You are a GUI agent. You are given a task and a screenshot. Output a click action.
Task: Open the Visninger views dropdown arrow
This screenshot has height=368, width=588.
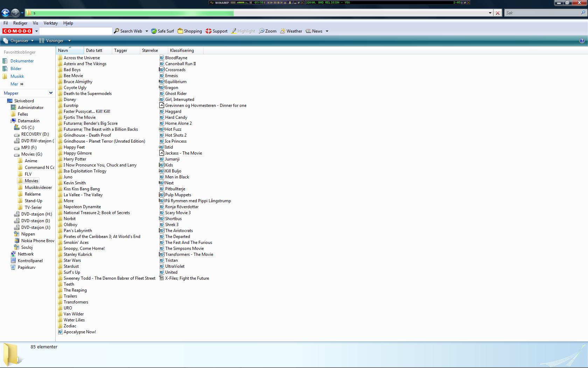click(x=69, y=41)
